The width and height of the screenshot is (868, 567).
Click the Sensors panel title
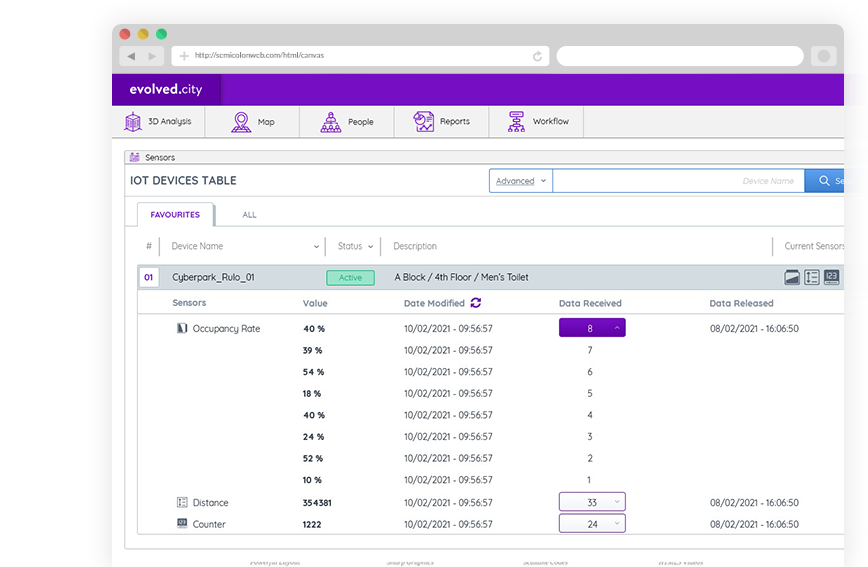click(160, 157)
